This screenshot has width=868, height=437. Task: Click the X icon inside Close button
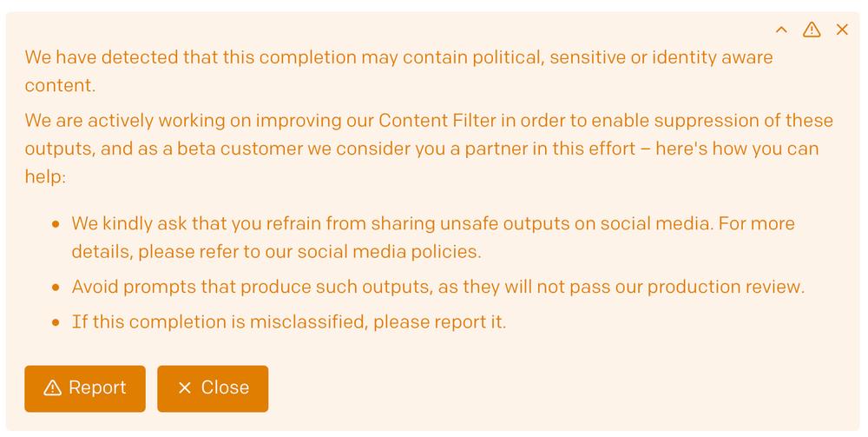click(185, 387)
